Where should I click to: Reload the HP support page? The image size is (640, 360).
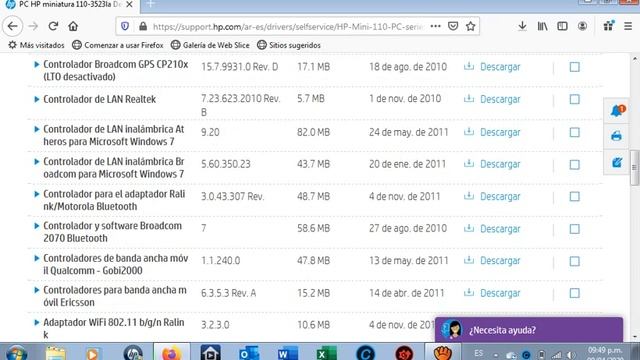tap(53, 27)
